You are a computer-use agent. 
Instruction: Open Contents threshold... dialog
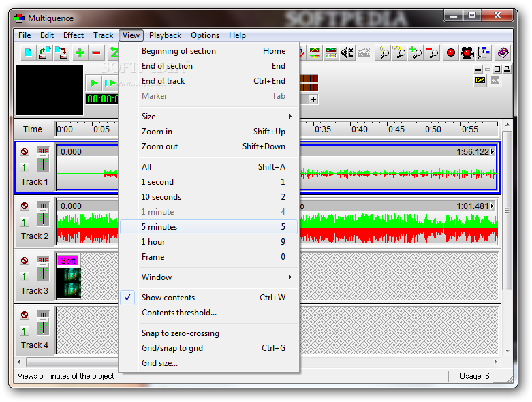pyautogui.click(x=208, y=313)
